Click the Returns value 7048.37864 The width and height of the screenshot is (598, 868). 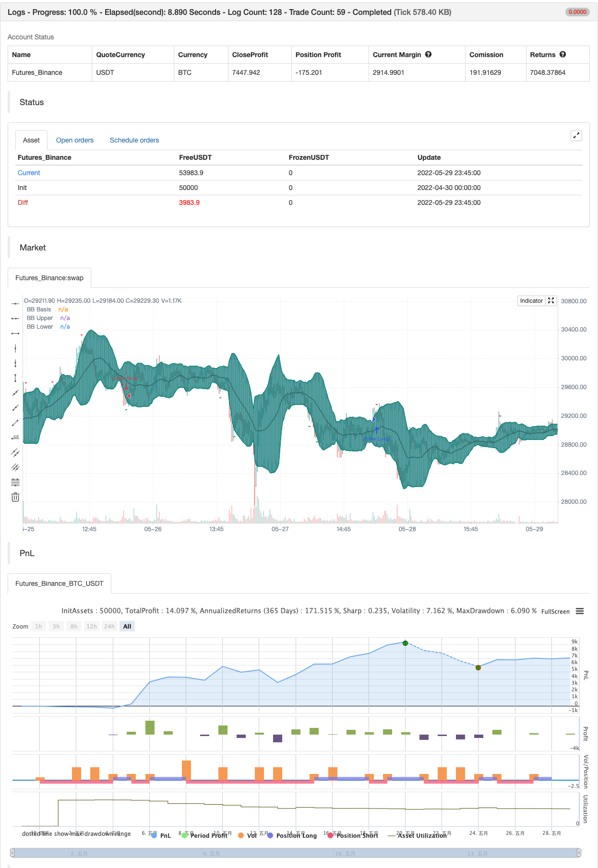(548, 72)
